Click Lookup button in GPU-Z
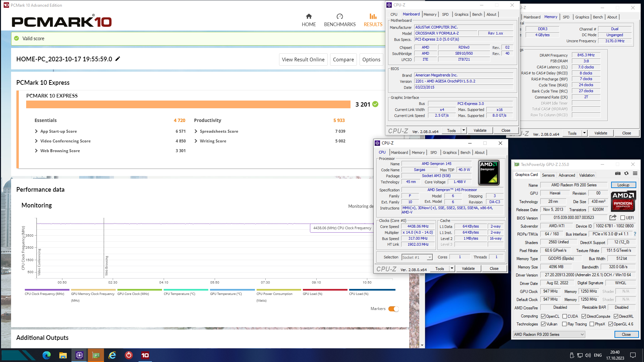 [623, 185]
